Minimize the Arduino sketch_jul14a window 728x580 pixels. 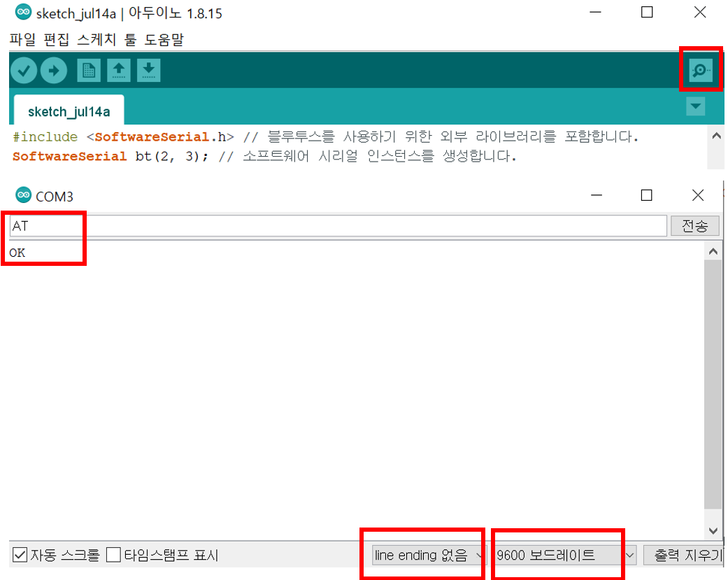tap(596, 12)
